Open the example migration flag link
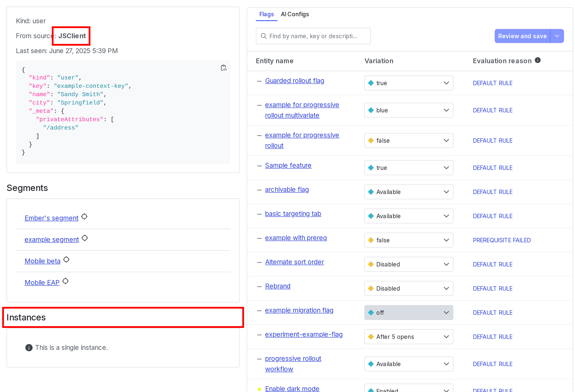Screen dimensions: 575x392 point(299,310)
